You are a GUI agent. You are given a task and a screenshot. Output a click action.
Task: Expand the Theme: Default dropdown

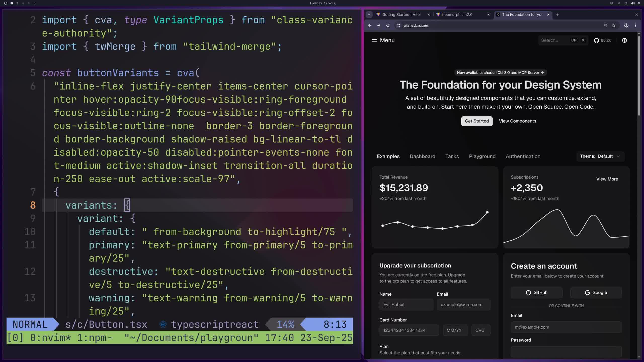[x=600, y=156]
